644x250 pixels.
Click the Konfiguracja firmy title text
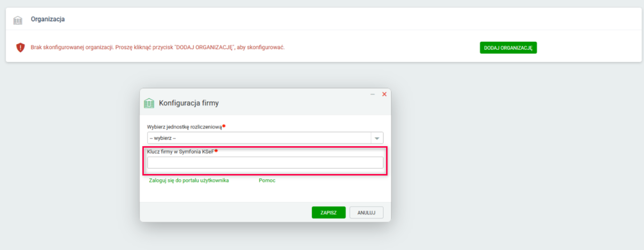pyautogui.click(x=189, y=103)
